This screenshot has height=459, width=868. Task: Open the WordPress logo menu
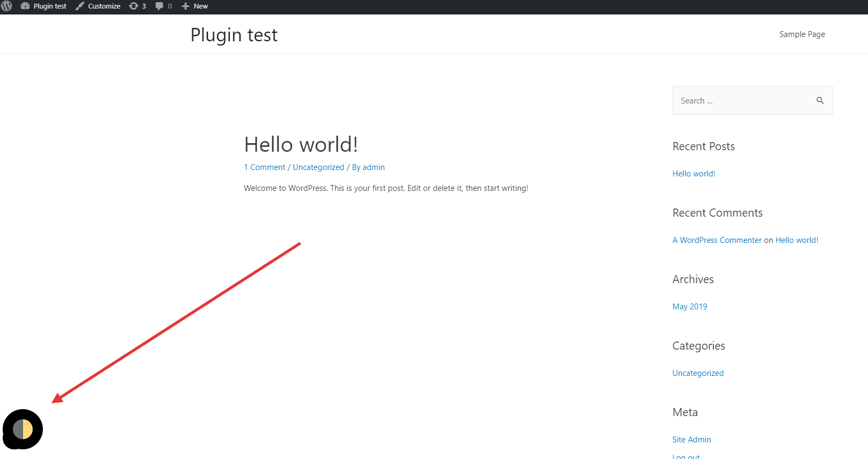coord(6,6)
